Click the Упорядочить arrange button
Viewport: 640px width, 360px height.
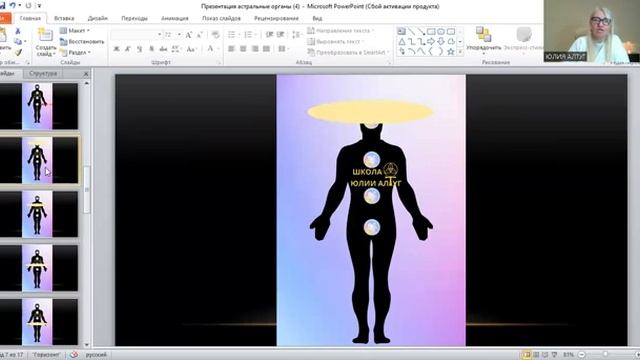click(x=484, y=41)
